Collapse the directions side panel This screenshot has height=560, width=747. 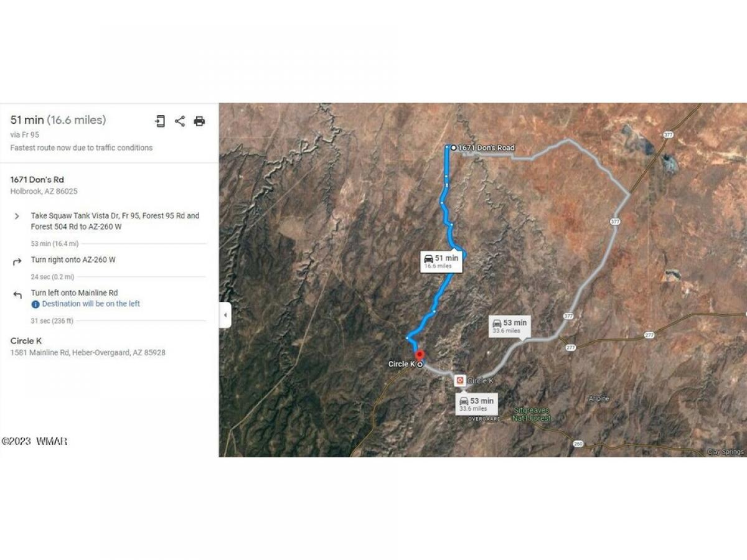[x=225, y=315]
